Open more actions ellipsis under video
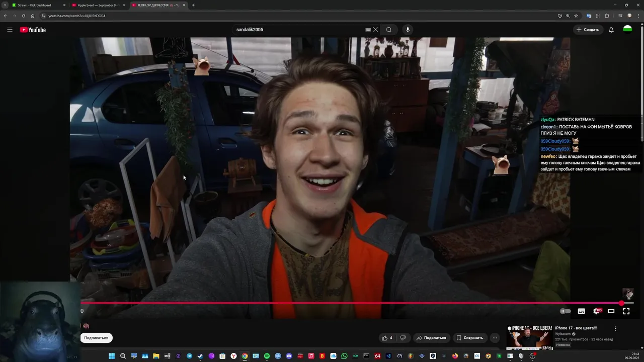644x362 pixels. tap(495, 338)
